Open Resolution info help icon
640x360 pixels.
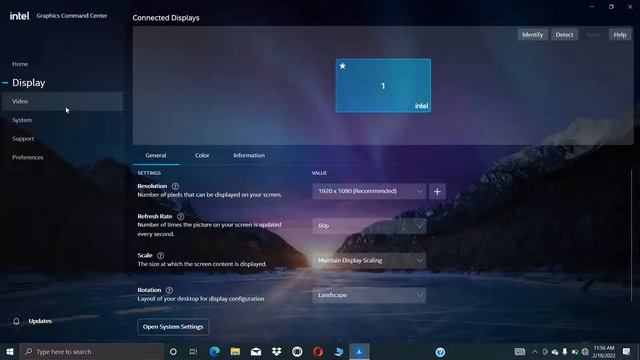pyautogui.click(x=175, y=186)
